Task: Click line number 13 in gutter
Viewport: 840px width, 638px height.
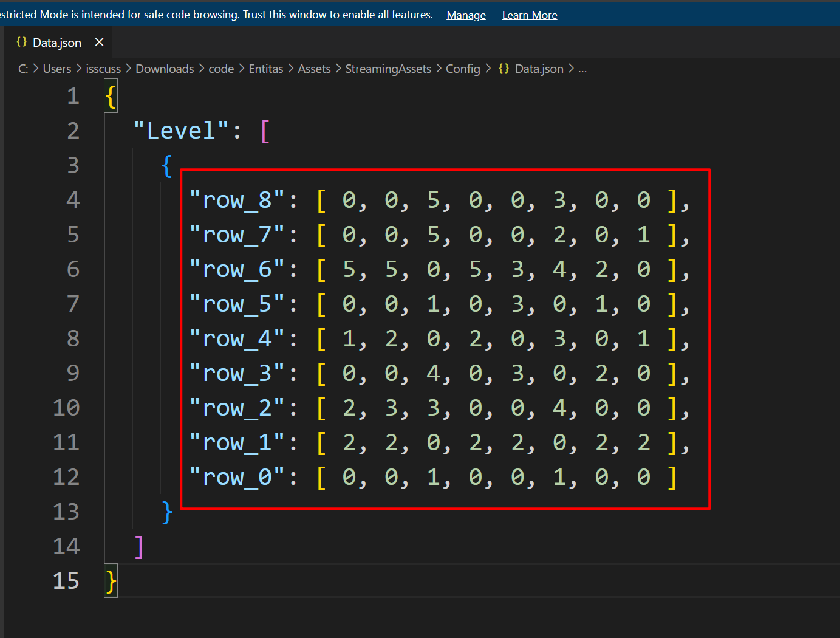Action: coord(66,512)
